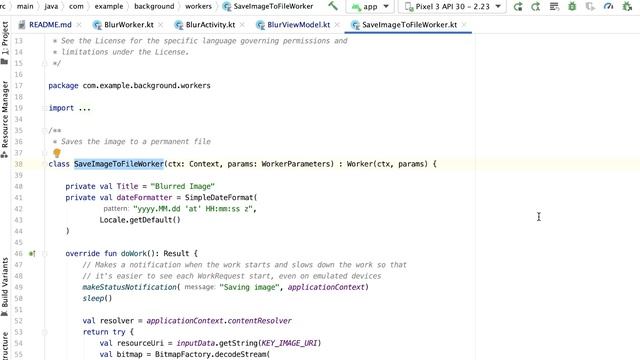Open the app run configuration dropdown
This screenshot has width=640, height=360.
(370, 7)
